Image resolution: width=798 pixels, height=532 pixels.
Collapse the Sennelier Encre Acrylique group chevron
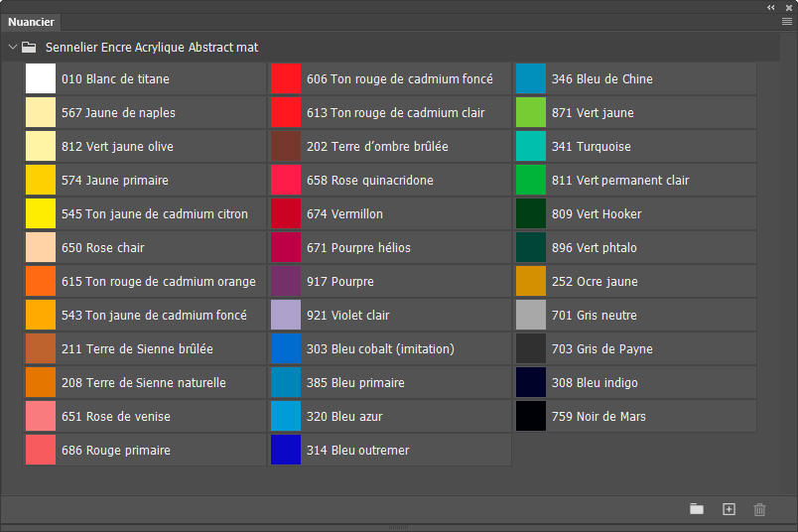coord(13,47)
